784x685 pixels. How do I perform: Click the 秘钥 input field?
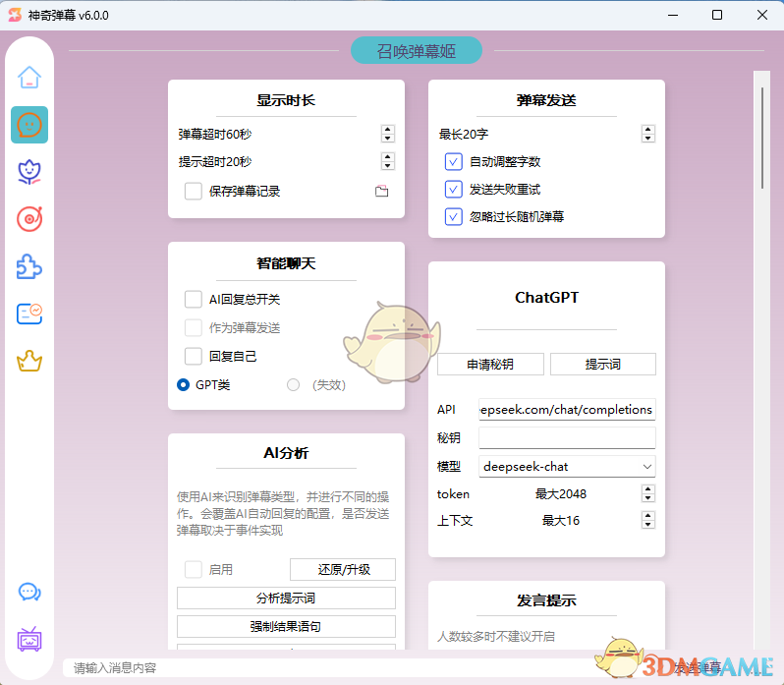567,438
